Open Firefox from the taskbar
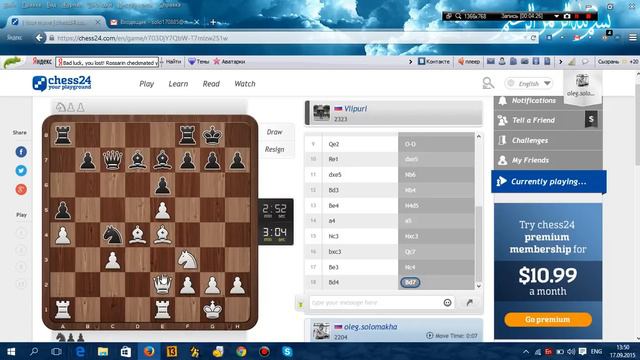 click(x=149, y=351)
